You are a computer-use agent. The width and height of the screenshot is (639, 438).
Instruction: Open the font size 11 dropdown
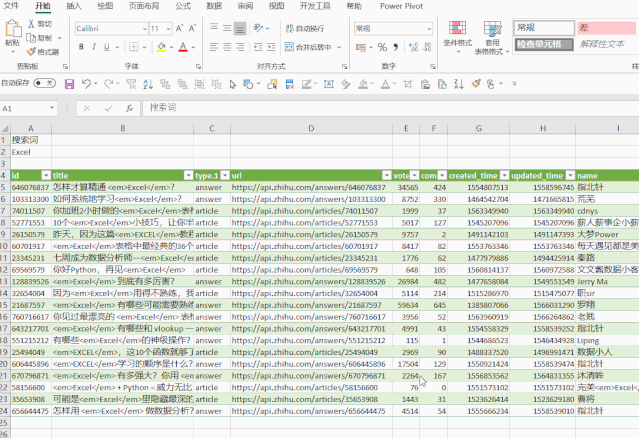[x=168, y=29]
